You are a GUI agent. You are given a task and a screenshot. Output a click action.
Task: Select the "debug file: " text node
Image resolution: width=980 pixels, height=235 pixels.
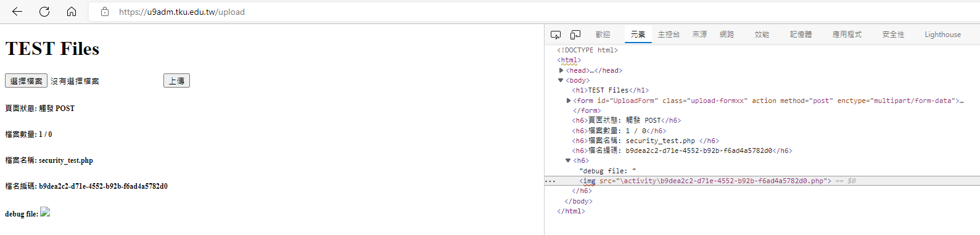tap(607, 171)
